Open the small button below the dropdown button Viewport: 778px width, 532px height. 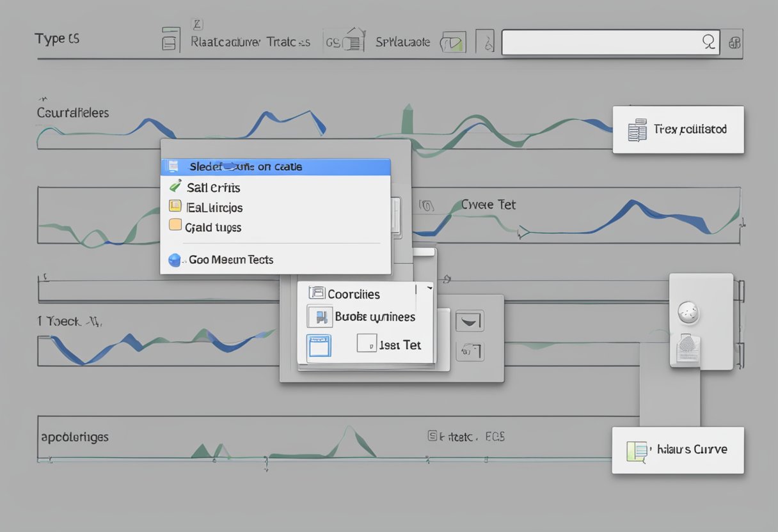[x=469, y=350]
